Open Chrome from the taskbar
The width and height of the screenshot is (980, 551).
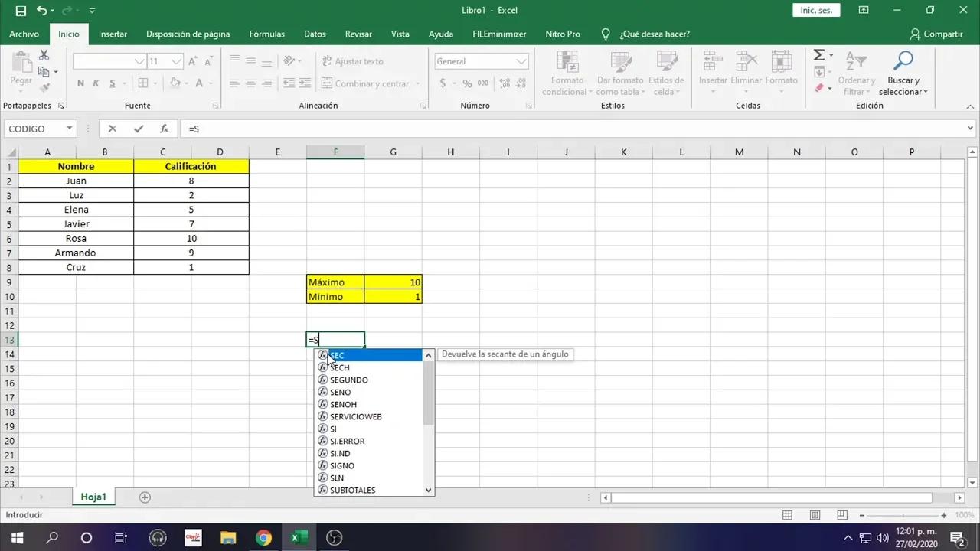click(263, 537)
